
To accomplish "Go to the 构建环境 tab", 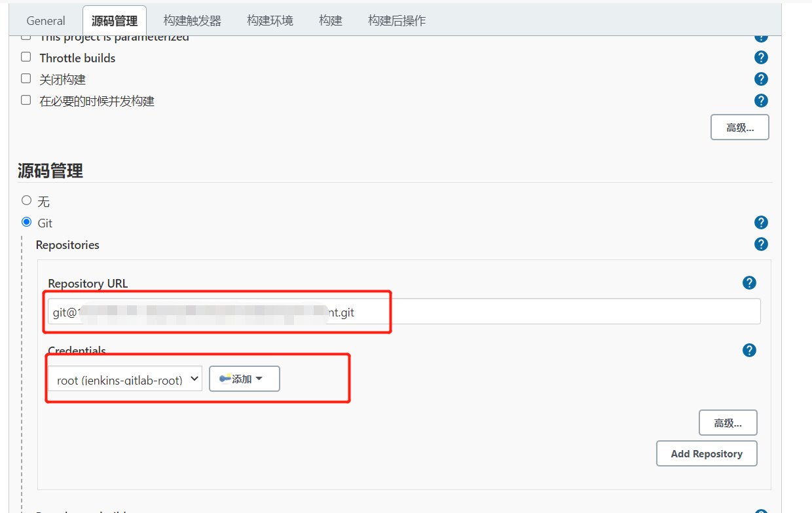I will click(270, 21).
